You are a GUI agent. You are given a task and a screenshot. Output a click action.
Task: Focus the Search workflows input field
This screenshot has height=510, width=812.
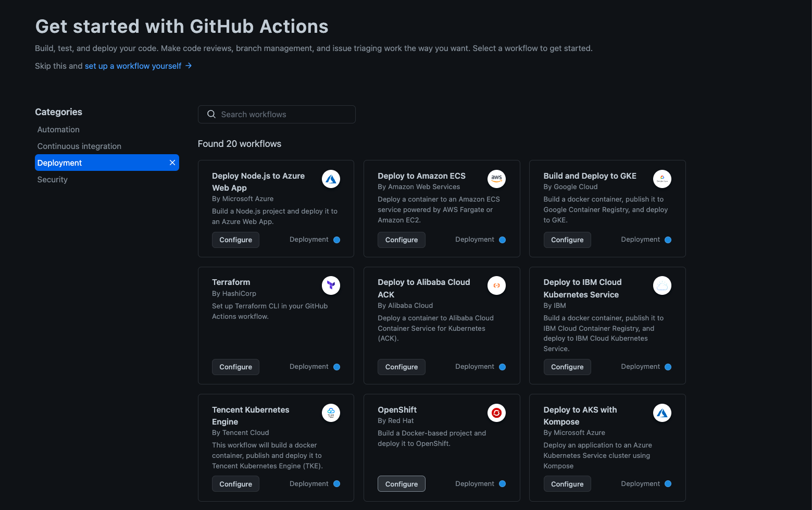tap(277, 114)
